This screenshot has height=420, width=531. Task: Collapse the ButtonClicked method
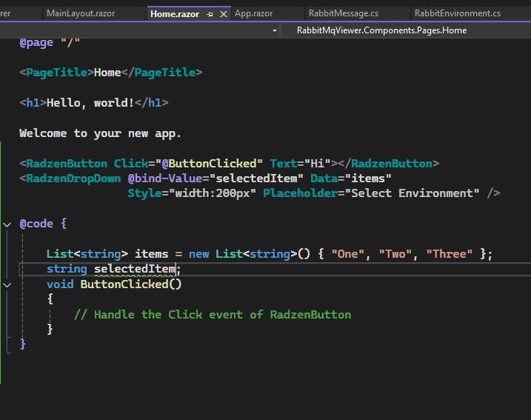(x=7, y=285)
